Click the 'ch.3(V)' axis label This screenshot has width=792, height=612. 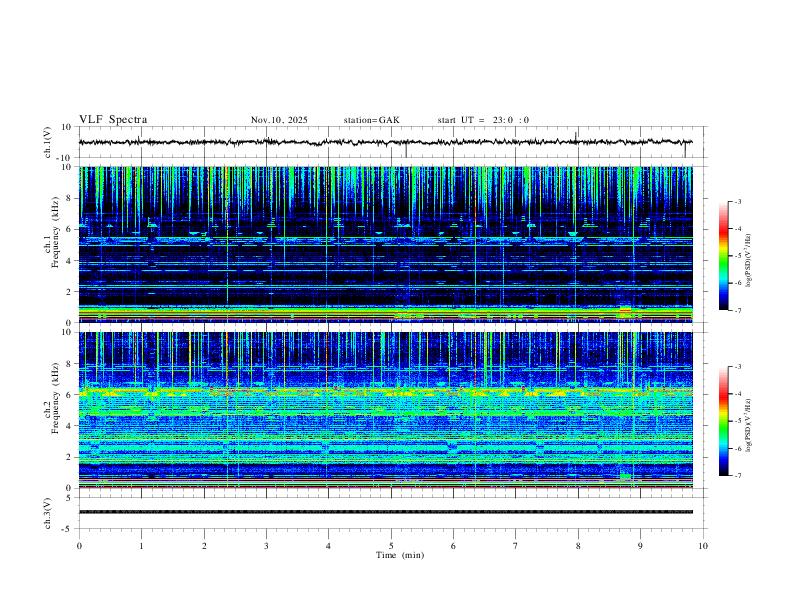tap(48, 513)
